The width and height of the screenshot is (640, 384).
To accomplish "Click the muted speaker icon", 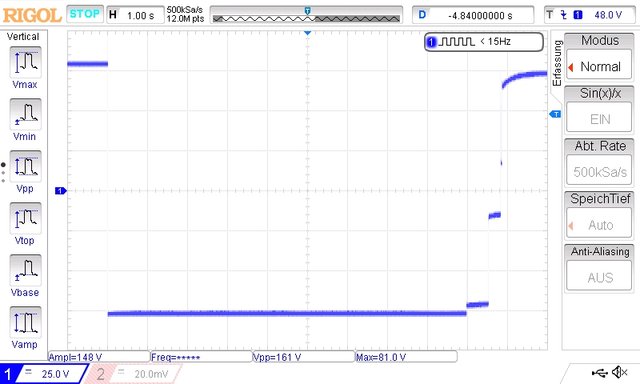I will (620, 372).
